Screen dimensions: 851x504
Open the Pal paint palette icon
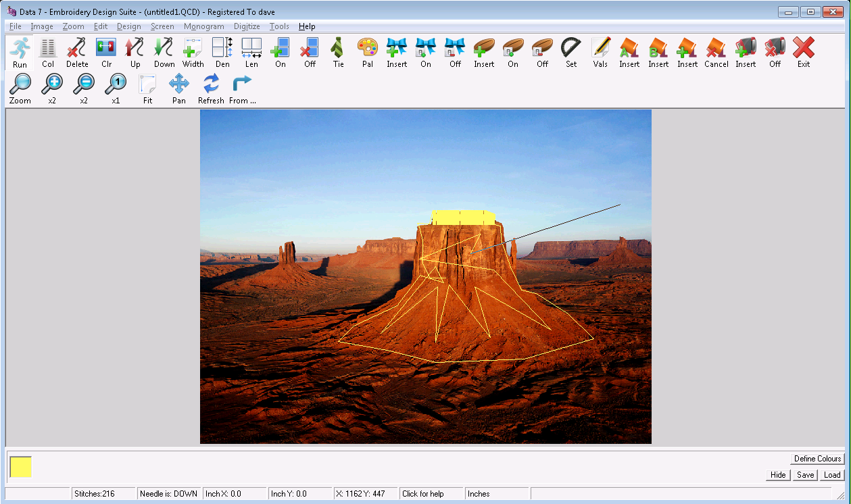[x=368, y=48]
